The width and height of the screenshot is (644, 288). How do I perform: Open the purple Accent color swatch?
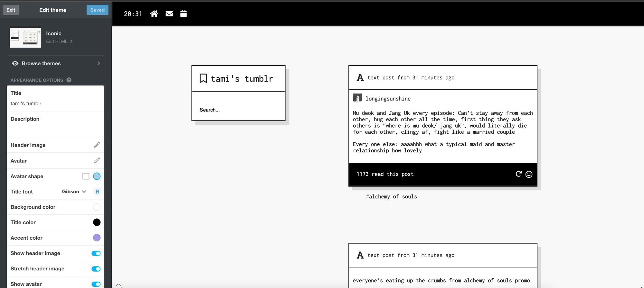pos(97,238)
